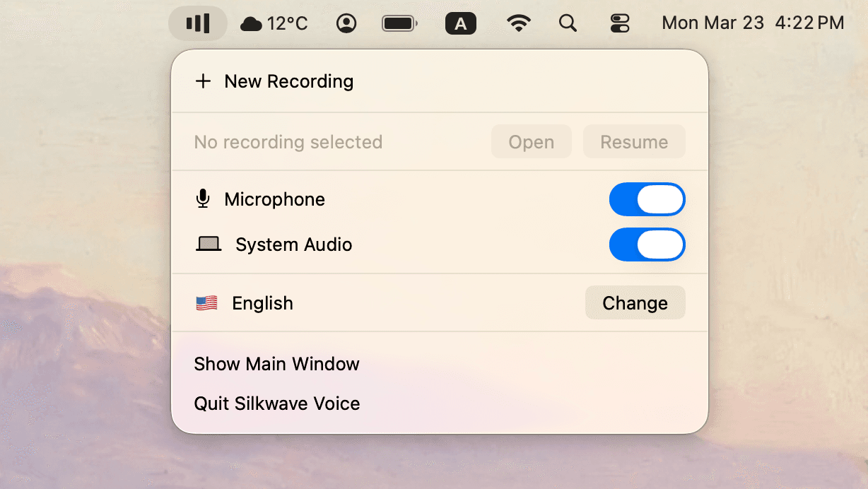Click the Spotlight search magnifier icon
The height and width of the screenshot is (489, 868).
[x=568, y=23]
